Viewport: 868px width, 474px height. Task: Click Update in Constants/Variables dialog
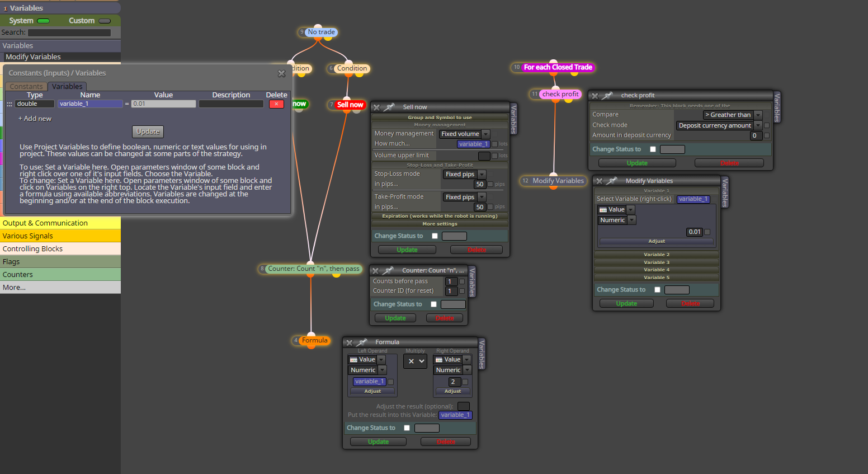[x=148, y=132]
